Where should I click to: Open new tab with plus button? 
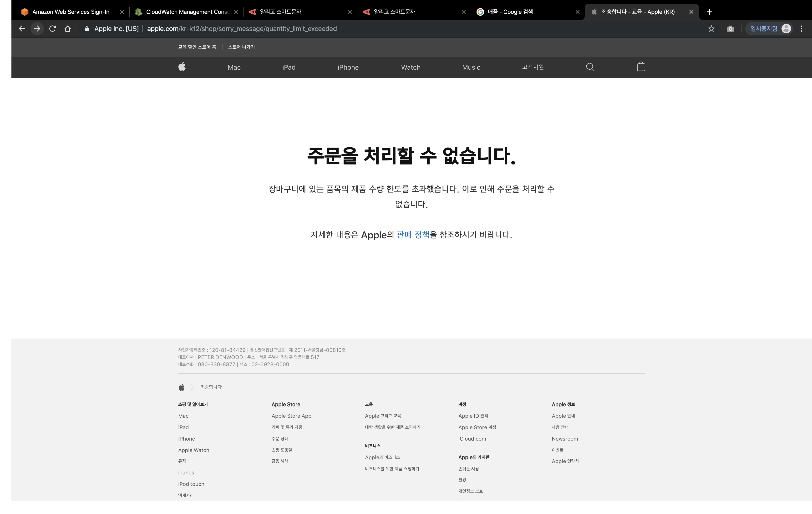[710, 12]
